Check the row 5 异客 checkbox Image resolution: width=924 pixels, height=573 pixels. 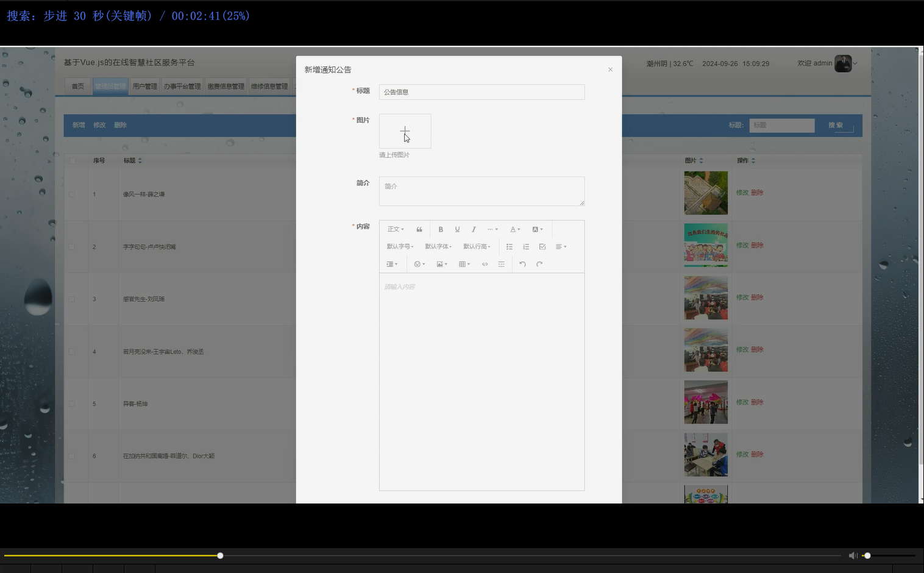point(72,404)
